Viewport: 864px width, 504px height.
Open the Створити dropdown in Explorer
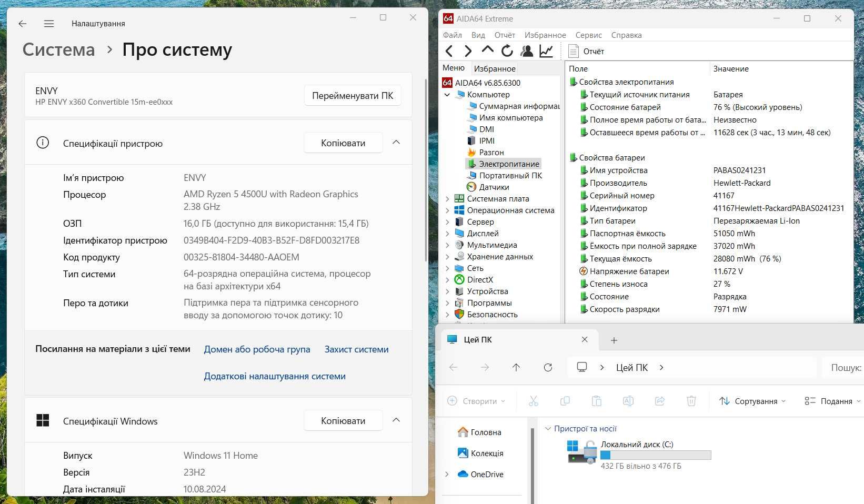tap(476, 401)
